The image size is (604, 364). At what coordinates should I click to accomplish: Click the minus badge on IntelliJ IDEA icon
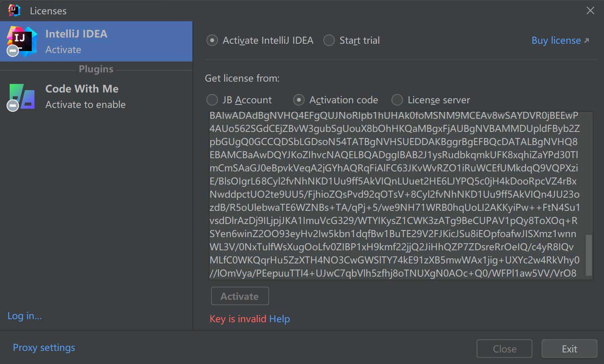(13, 50)
